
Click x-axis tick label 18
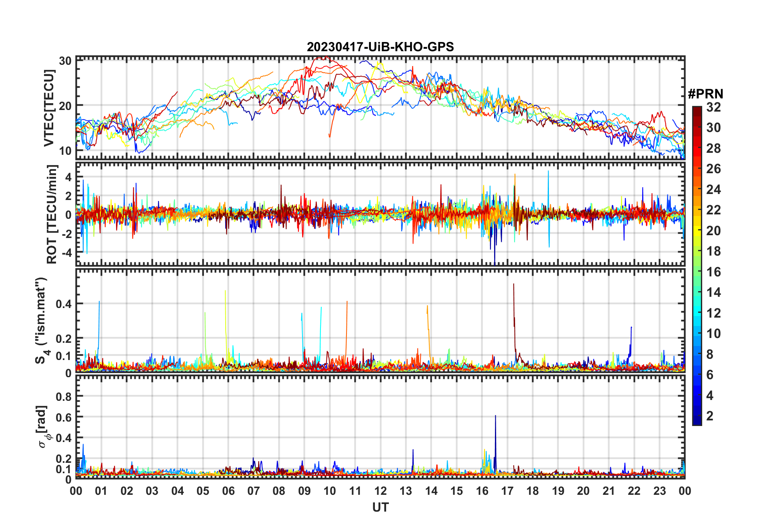tap(533, 491)
